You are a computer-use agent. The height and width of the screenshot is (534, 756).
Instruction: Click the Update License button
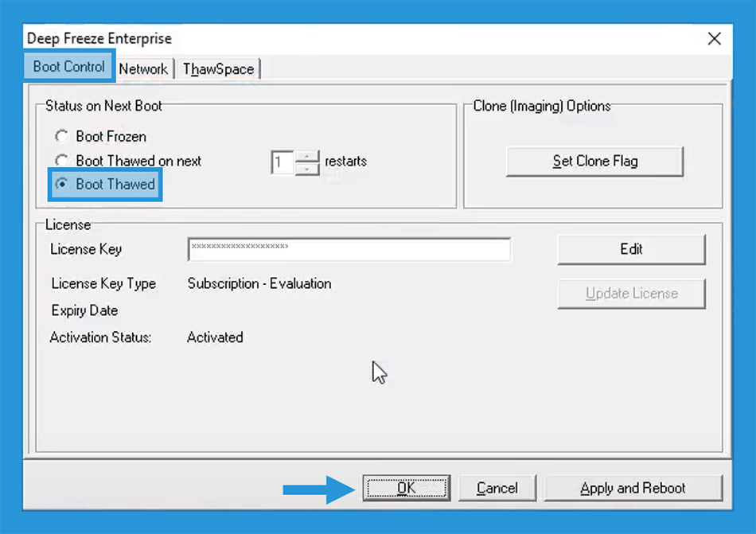click(x=631, y=294)
